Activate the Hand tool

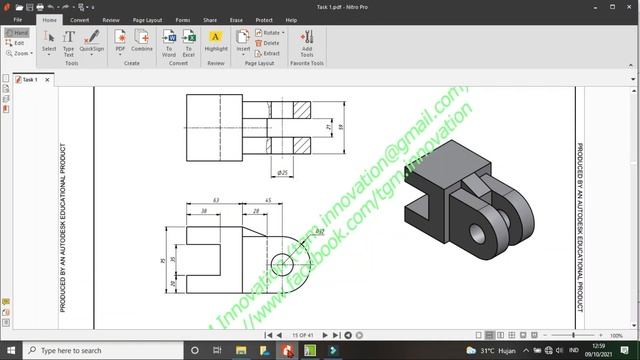click(17, 33)
